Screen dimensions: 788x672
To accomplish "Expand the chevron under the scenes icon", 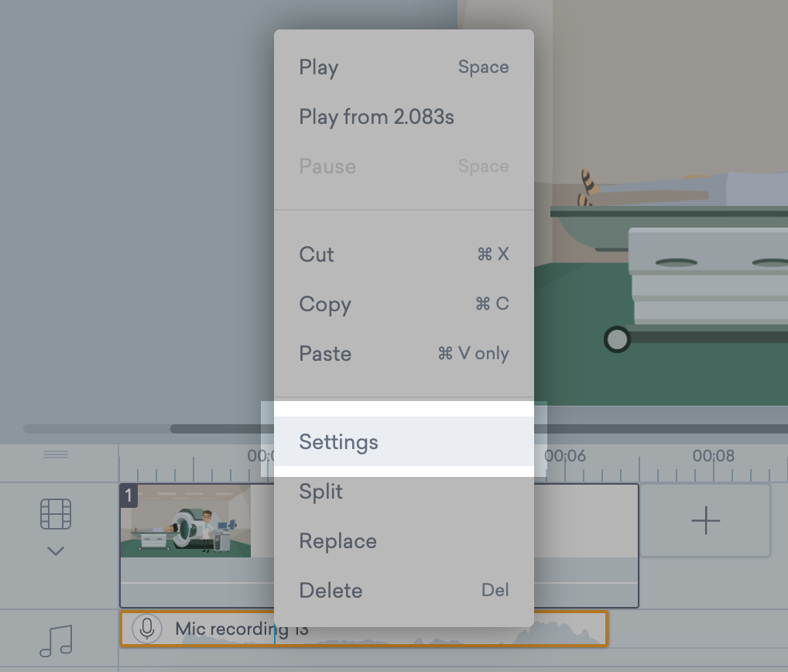I will [x=56, y=551].
